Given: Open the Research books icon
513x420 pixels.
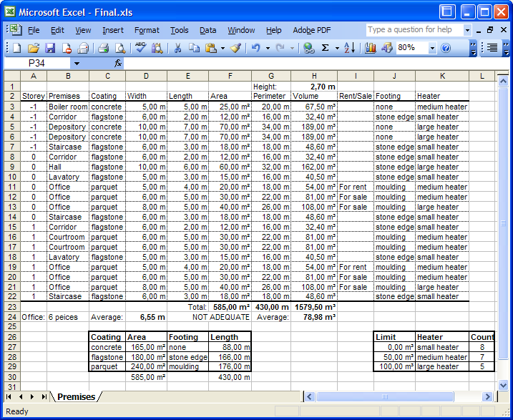Looking at the screenshot, I should tap(157, 49).
